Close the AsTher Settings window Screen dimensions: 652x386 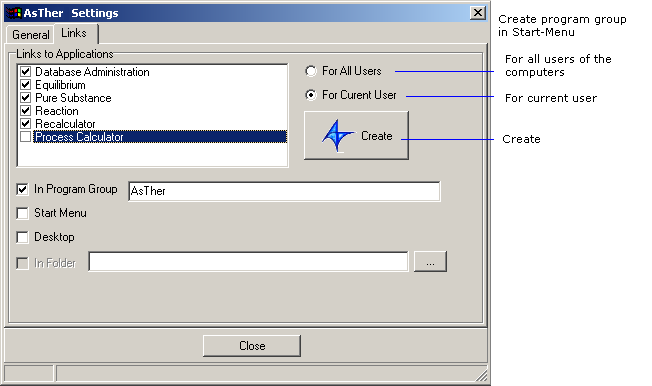478,13
